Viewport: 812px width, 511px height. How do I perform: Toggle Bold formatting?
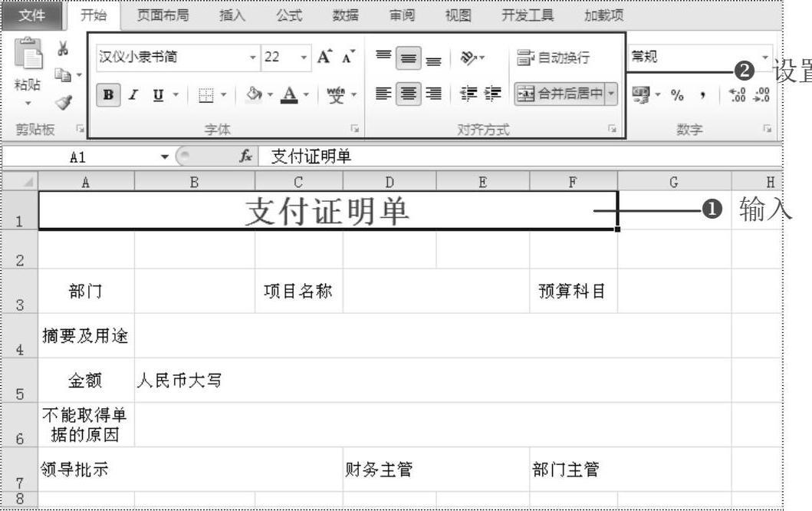click(108, 95)
